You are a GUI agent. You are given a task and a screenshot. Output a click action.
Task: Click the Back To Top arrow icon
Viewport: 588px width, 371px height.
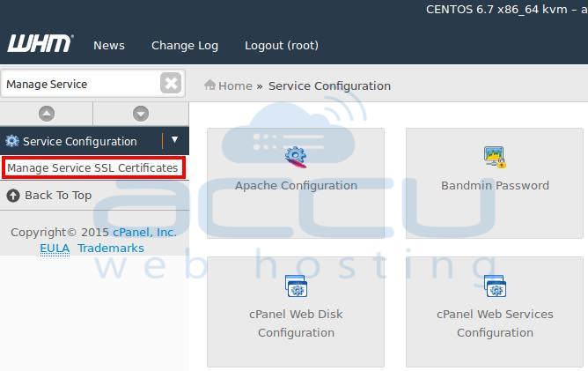(12, 196)
